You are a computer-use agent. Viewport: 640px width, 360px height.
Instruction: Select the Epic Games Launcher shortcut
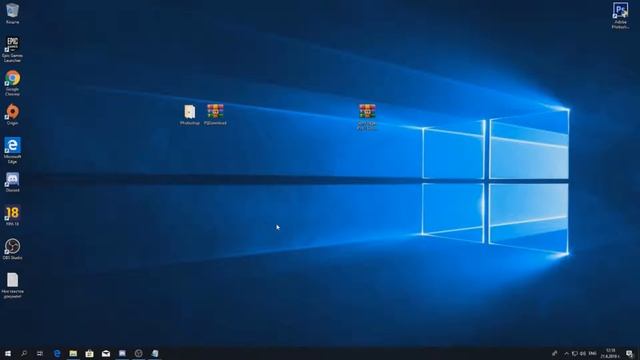click(x=12, y=50)
